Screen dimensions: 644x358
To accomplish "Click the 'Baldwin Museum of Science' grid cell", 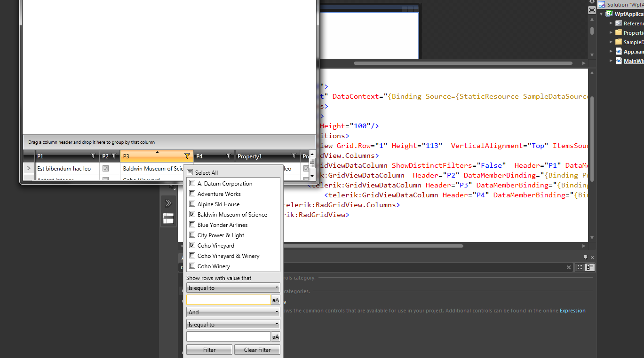I will coord(153,168).
